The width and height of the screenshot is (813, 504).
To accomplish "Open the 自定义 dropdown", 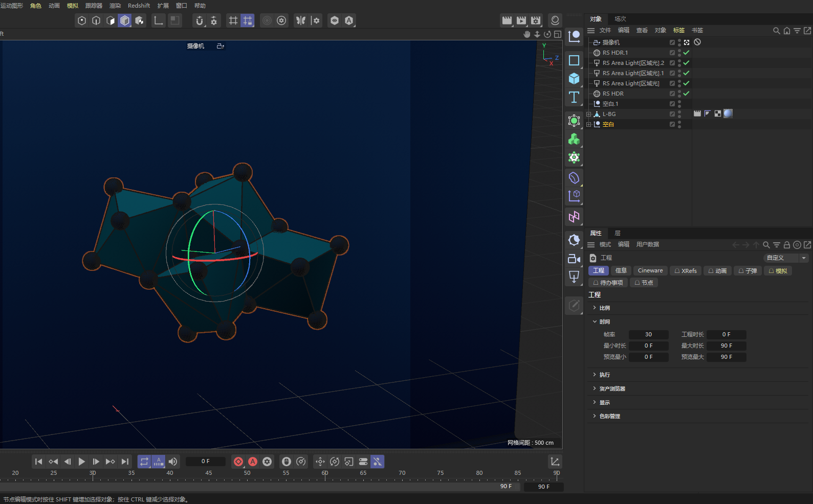I will 786,258.
